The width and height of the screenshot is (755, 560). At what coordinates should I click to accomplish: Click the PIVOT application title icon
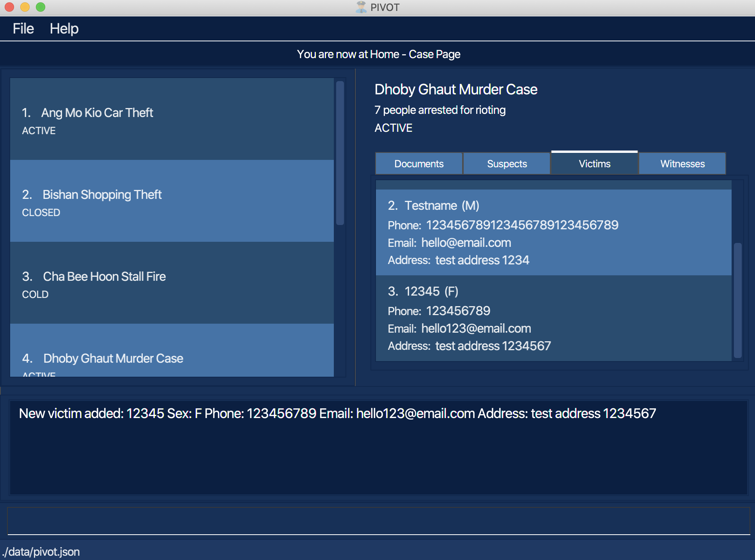tap(359, 7)
